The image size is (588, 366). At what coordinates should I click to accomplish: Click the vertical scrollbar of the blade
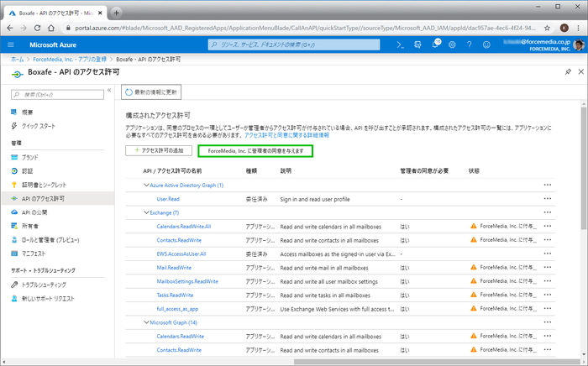point(584,169)
